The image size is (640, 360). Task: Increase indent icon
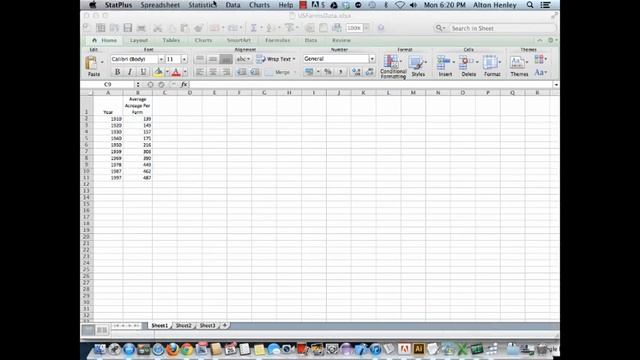pyautogui.click(x=255, y=72)
